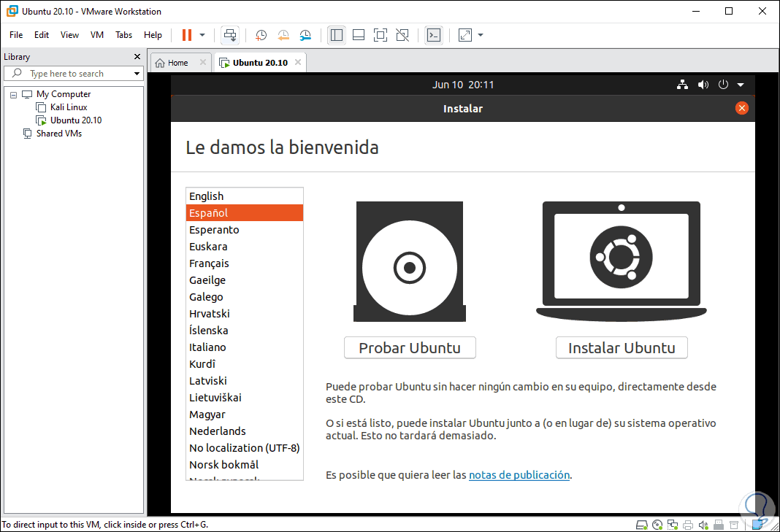Select Italiano language

(x=244, y=347)
